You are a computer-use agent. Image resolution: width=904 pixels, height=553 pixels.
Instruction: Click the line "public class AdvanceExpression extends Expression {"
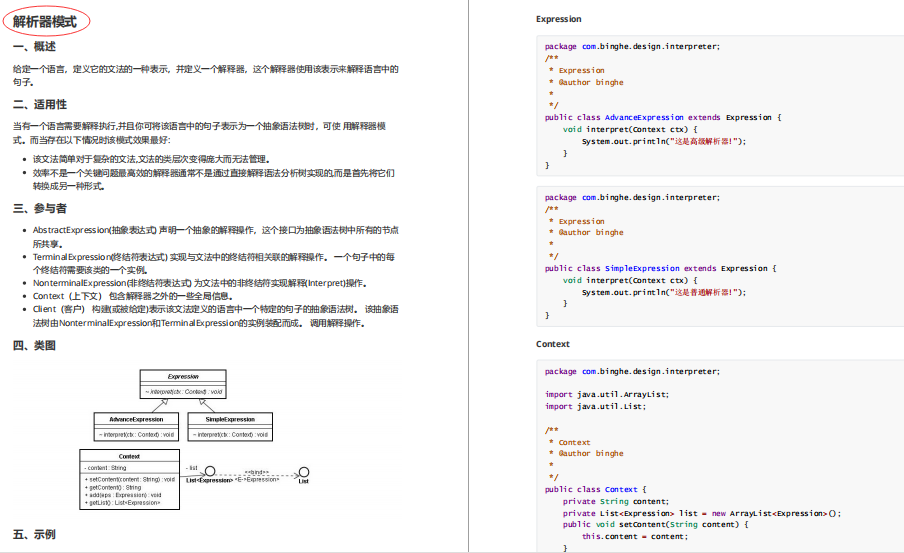click(663, 117)
